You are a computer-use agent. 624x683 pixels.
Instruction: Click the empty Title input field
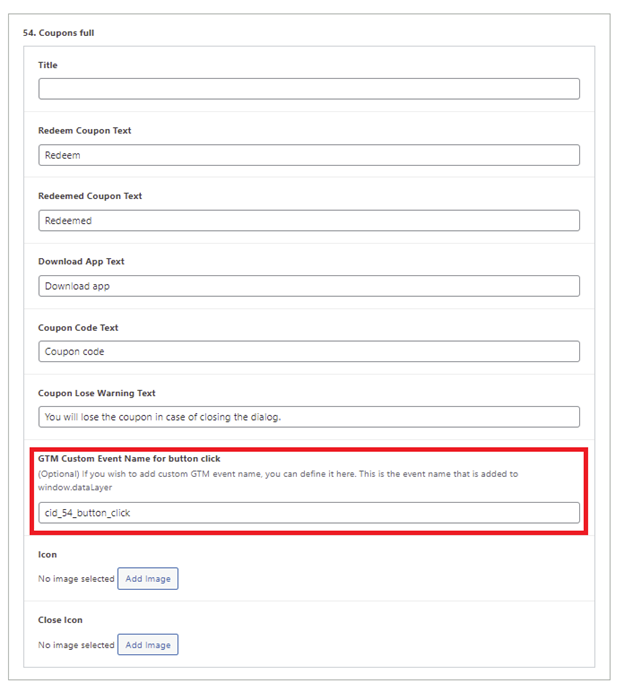click(x=309, y=89)
